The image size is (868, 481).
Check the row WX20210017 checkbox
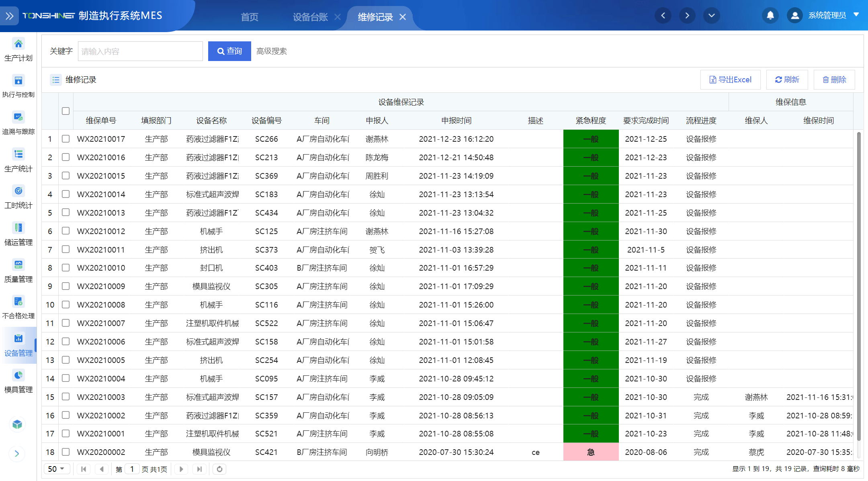[66, 139]
